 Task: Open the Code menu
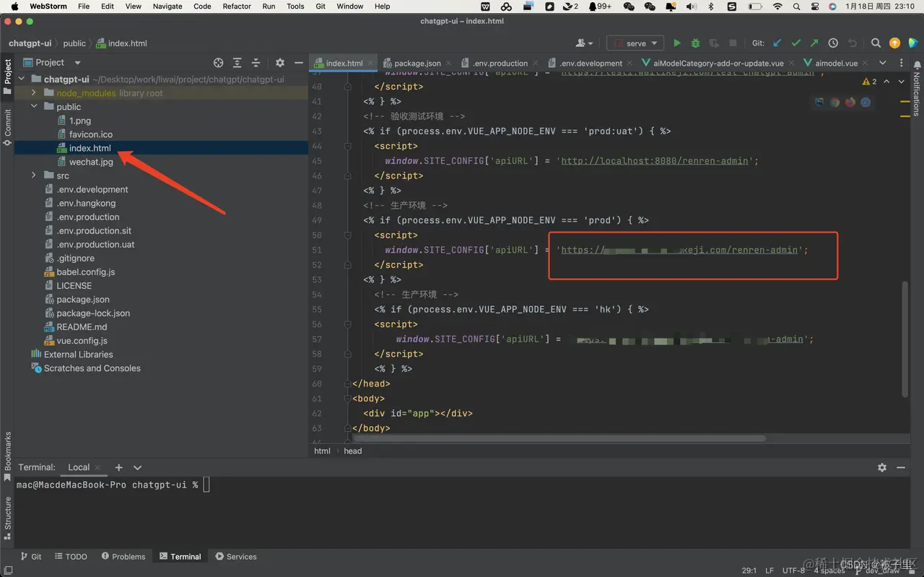pyautogui.click(x=203, y=6)
